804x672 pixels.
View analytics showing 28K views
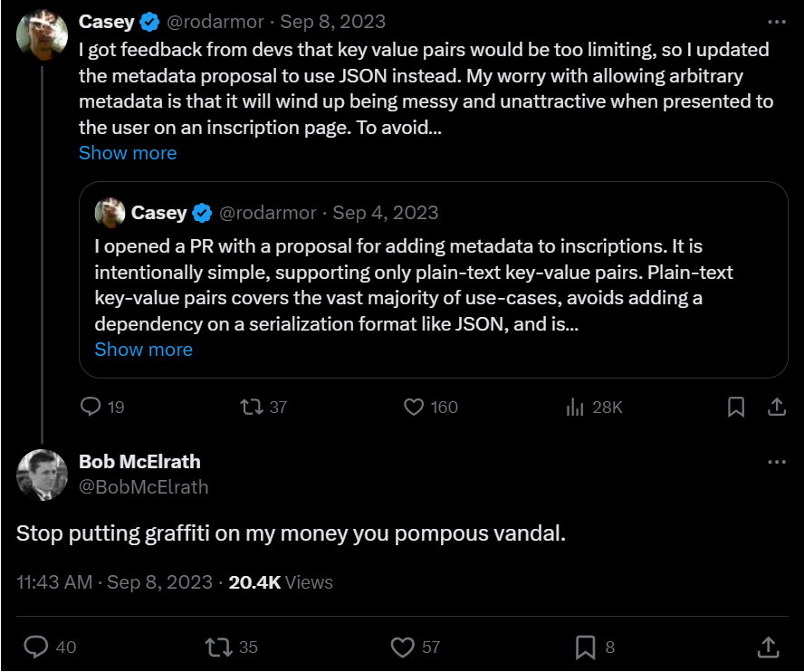pyautogui.click(x=576, y=408)
